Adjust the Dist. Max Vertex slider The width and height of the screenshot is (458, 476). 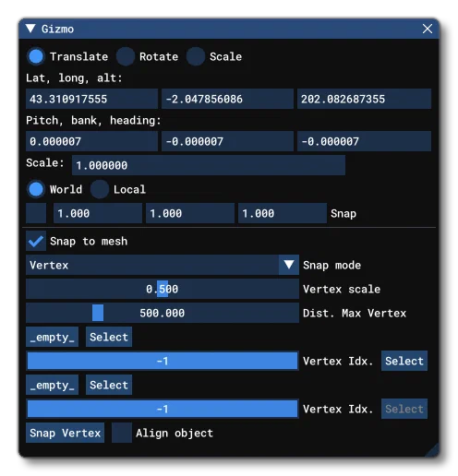(x=163, y=313)
